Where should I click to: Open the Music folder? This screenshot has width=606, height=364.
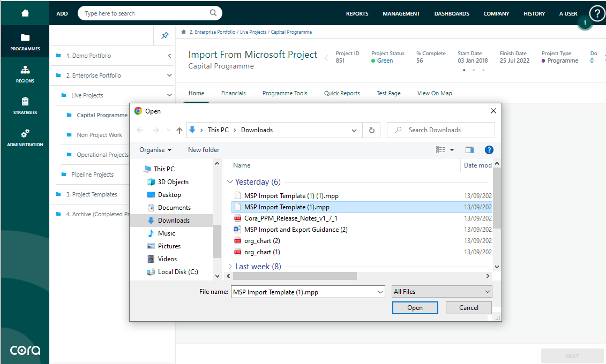[x=167, y=233]
